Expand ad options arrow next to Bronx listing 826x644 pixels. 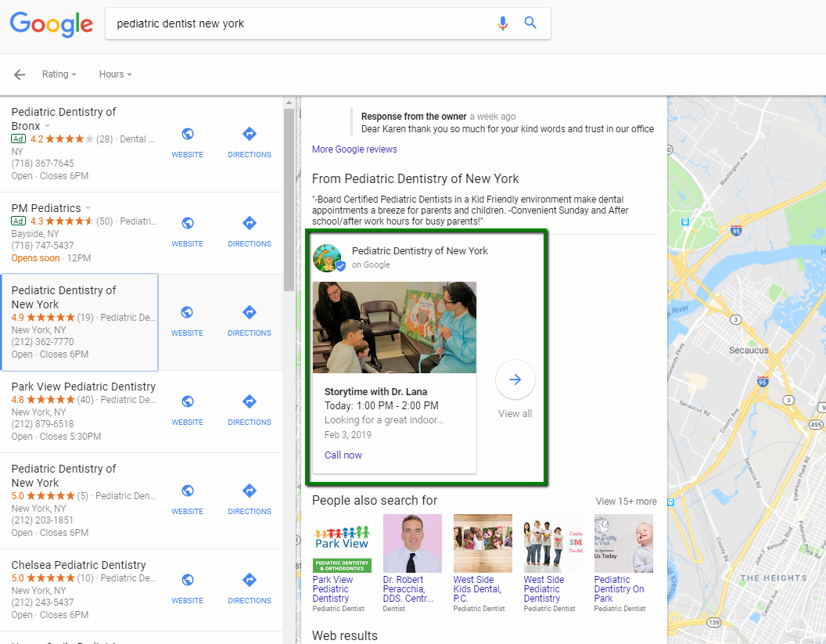[x=48, y=126]
